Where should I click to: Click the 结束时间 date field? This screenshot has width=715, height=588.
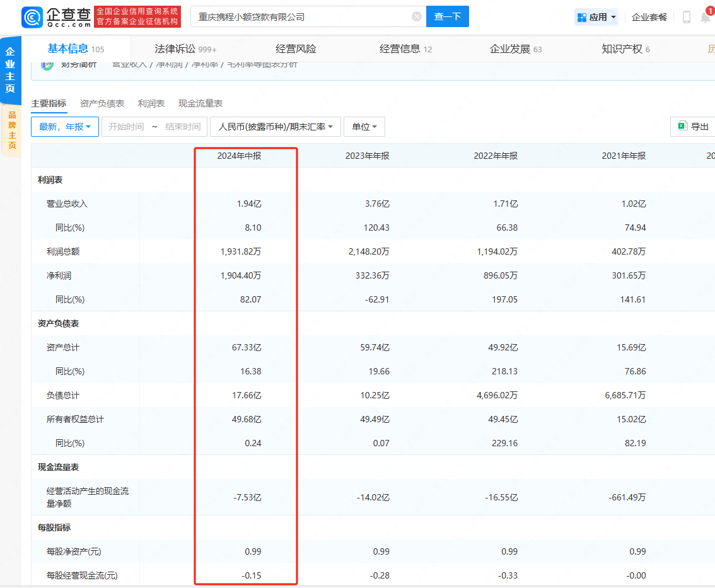tap(183, 127)
